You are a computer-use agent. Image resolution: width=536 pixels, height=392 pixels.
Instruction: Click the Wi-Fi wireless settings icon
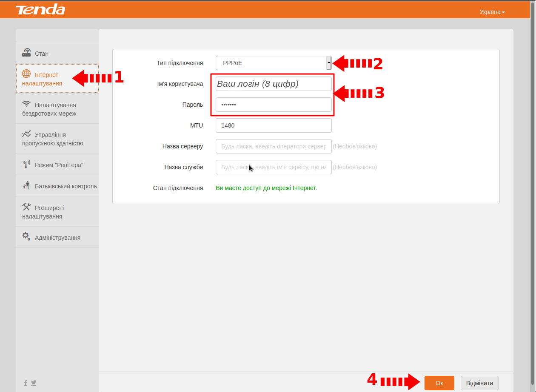(x=26, y=104)
